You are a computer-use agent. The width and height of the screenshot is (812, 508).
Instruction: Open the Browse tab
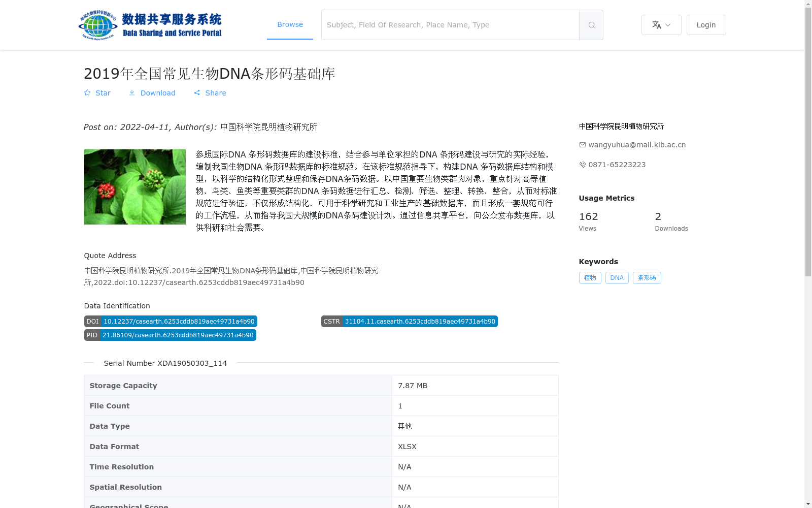click(290, 24)
